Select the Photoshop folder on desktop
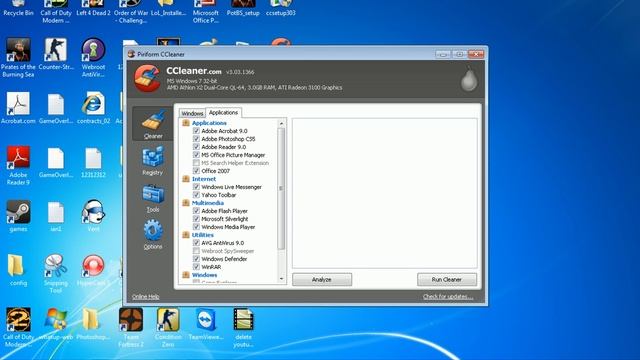640x360 pixels. pyautogui.click(x=93, y=324)
